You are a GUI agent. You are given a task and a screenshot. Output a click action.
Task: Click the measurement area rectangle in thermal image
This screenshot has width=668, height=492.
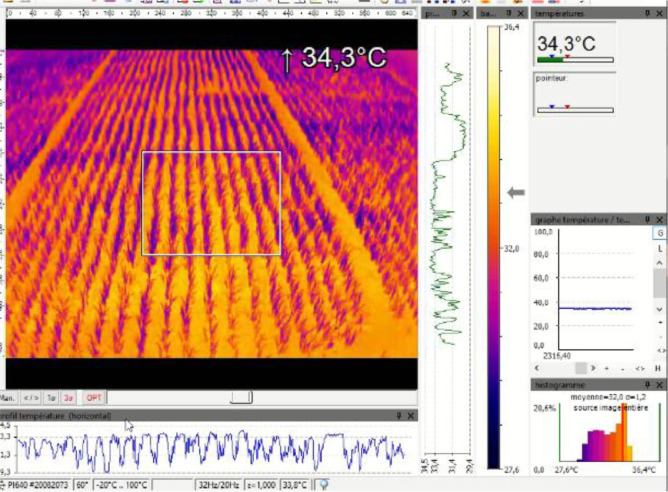pyautogui.click(x=211, y=203)
